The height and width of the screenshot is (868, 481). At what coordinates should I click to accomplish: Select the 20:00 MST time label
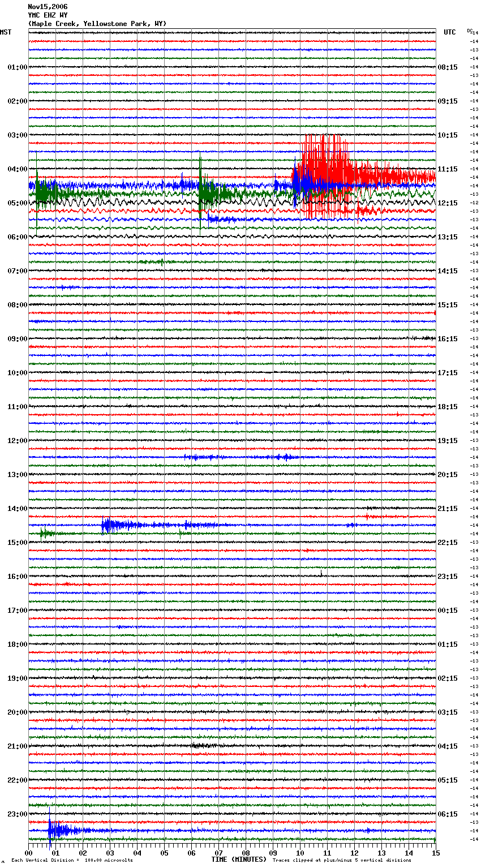coord(18,712)
